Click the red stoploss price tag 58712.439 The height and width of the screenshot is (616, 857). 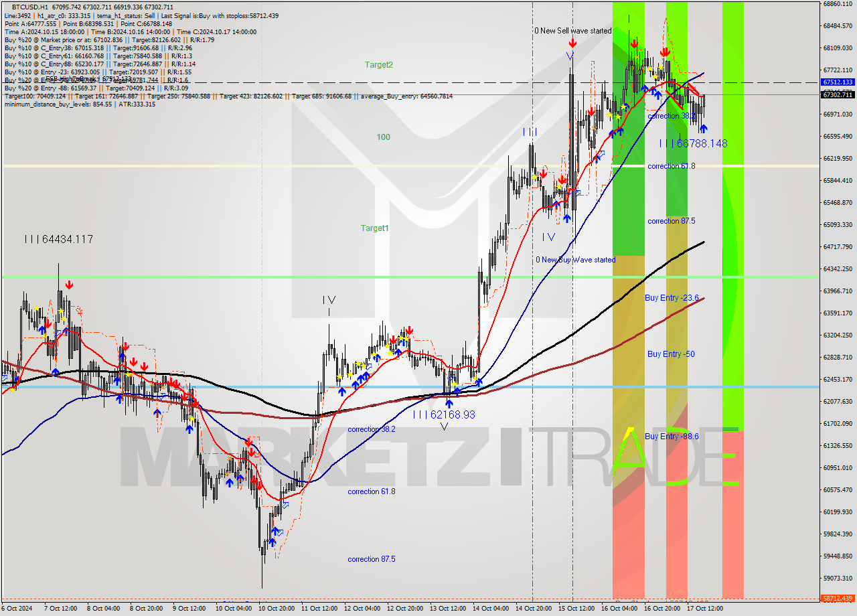tap(838, 598)
